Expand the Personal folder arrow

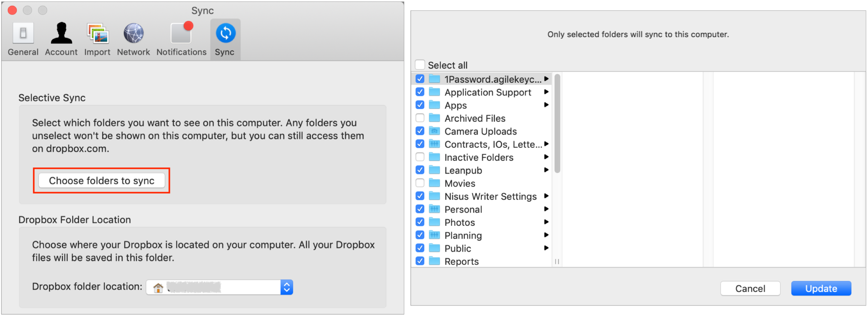(546, 209)
